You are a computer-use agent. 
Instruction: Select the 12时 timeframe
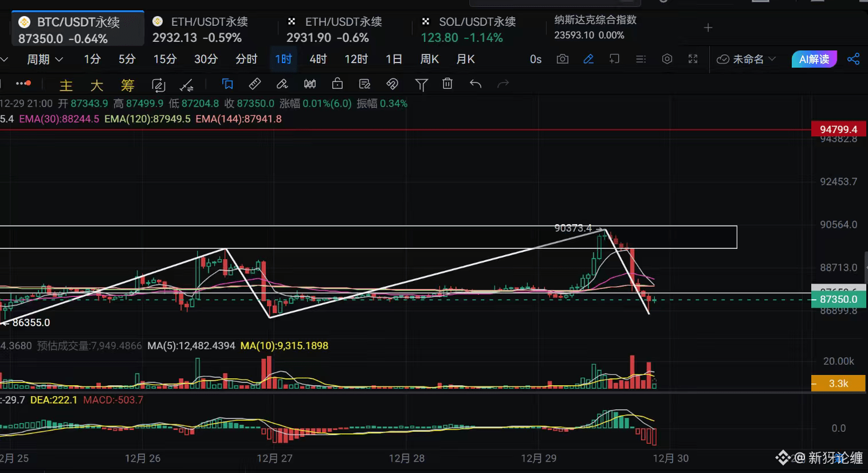click(356, 59)
